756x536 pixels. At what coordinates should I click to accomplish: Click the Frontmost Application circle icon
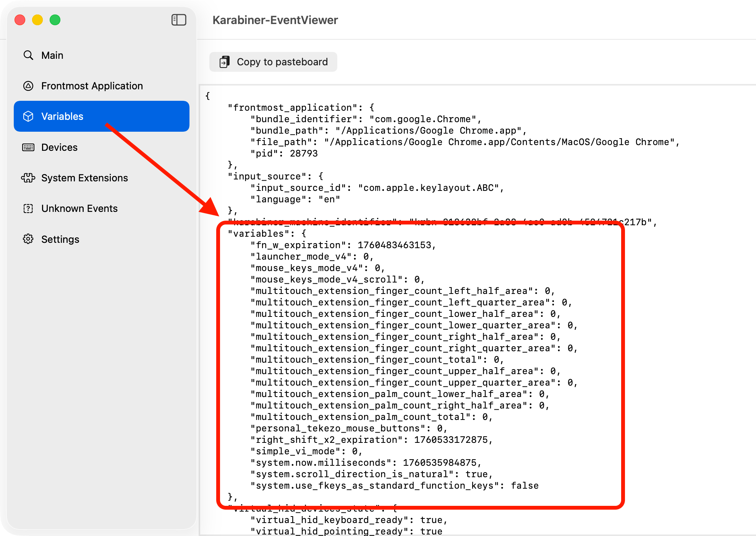click(x=28, y=86)
